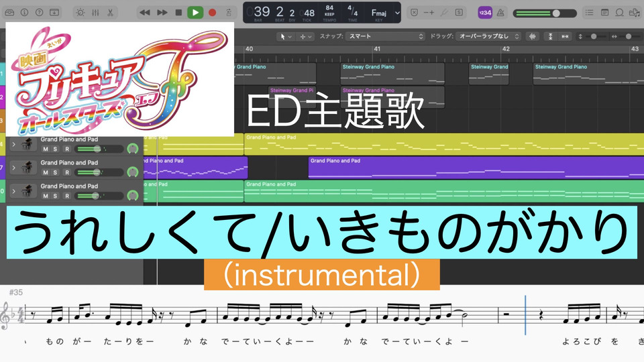Click the green track pan knob
Image resolution: width=644 pixels, height=362 pixels.
[133, 195]
